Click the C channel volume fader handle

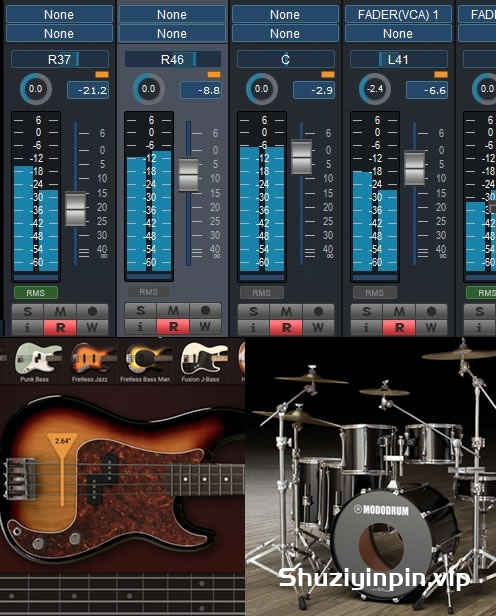tap(302, 157)
